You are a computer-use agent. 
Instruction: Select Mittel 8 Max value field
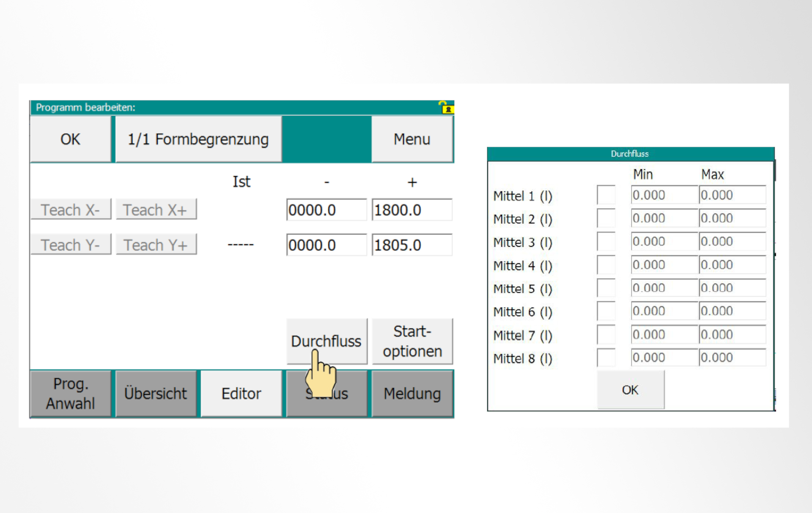coord(732,358)
